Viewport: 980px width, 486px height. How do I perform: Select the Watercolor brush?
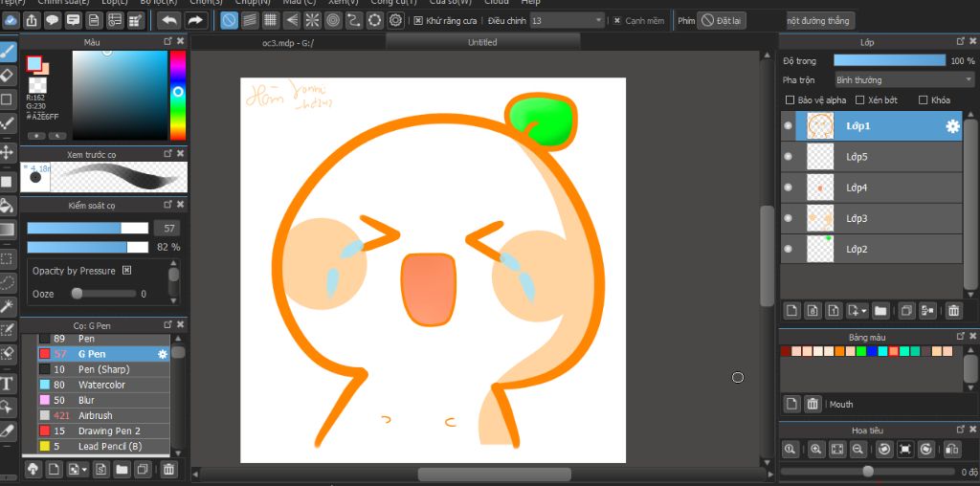click(x=103, y=385)
